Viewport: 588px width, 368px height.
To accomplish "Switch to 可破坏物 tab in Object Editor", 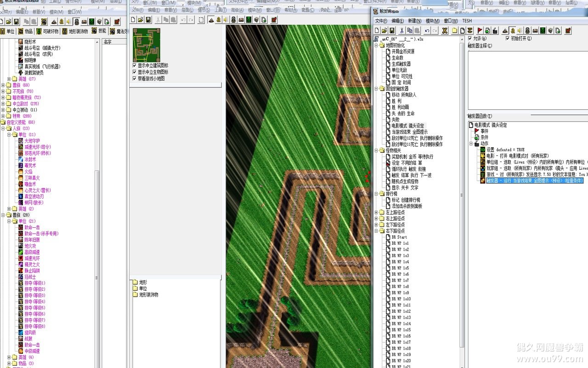I will (x=47, y=31).
